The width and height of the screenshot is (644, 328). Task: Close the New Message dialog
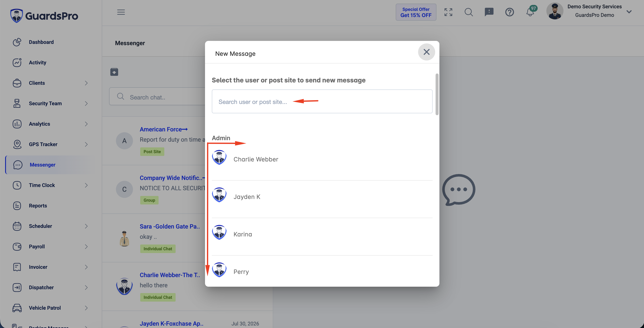pyautogui.click(x=426, y=52)
